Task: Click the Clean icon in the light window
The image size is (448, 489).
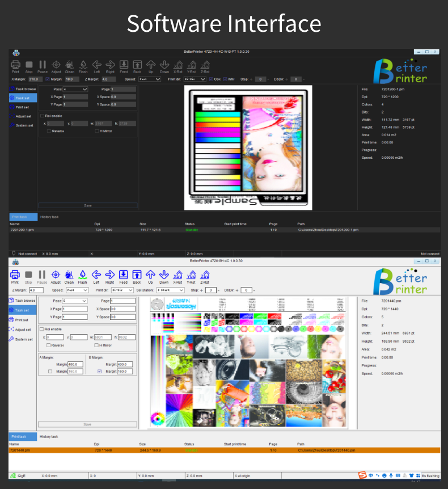Action: coord(69,275)
